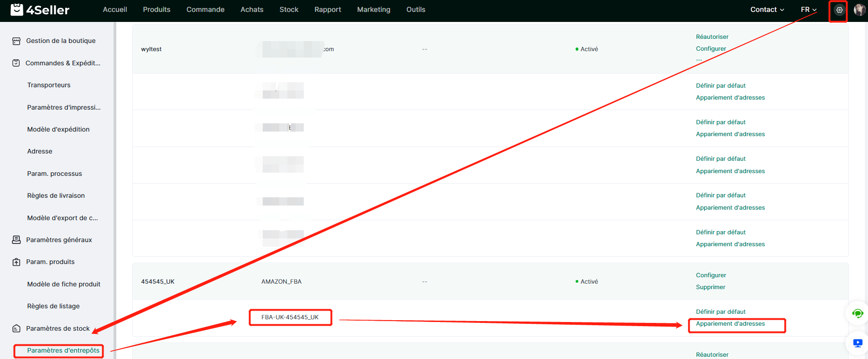
Task: Click Réautoriser for wyltest store
Action: click(x=712, y=37)
